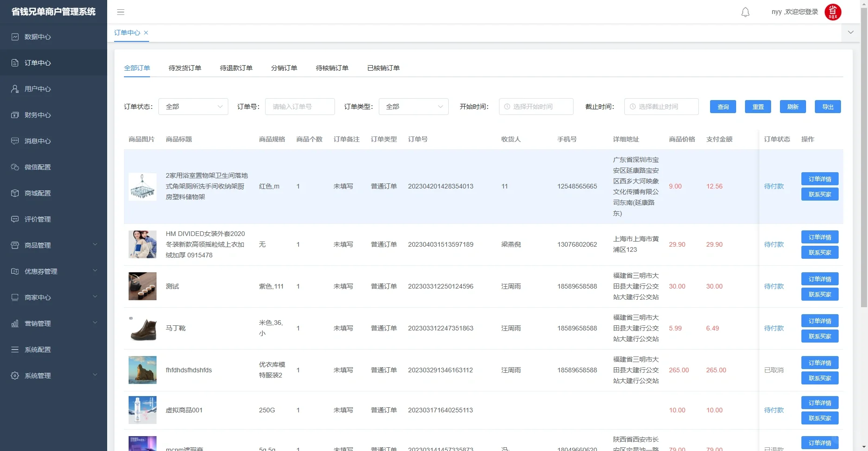Viewport: 868px width, 451px height.
Task: Open 商城配置 in the sidebar
Action: 38,193
